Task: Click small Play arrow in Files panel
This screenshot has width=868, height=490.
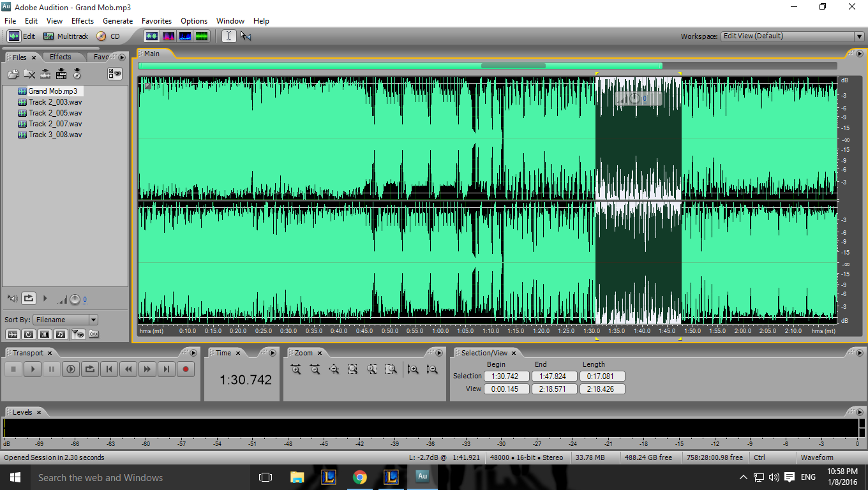Action: coord(45,298)
